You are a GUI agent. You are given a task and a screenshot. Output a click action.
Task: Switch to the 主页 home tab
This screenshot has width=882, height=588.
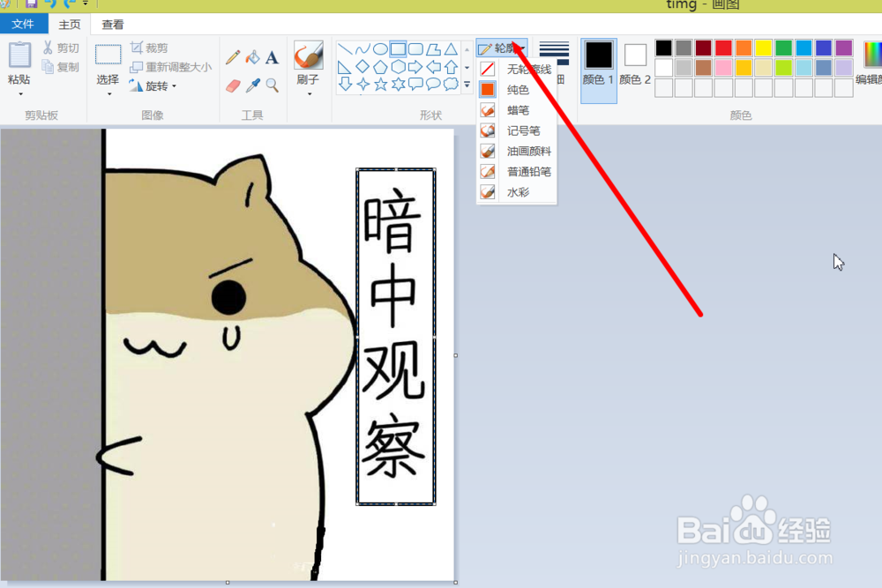tap(70, 24)
